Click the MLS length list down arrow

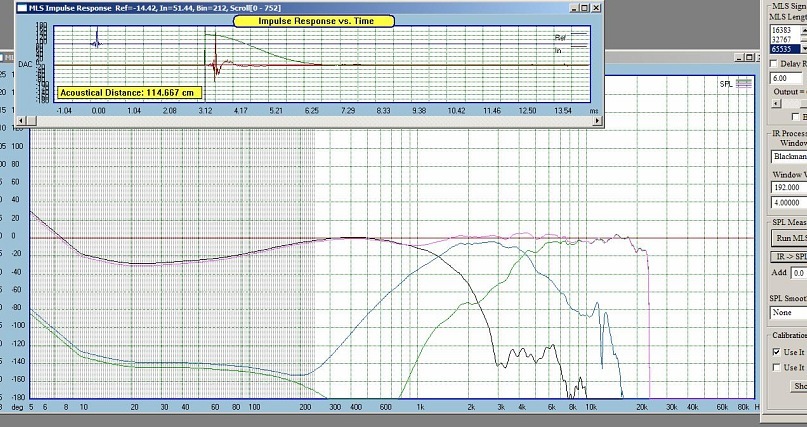804,48
